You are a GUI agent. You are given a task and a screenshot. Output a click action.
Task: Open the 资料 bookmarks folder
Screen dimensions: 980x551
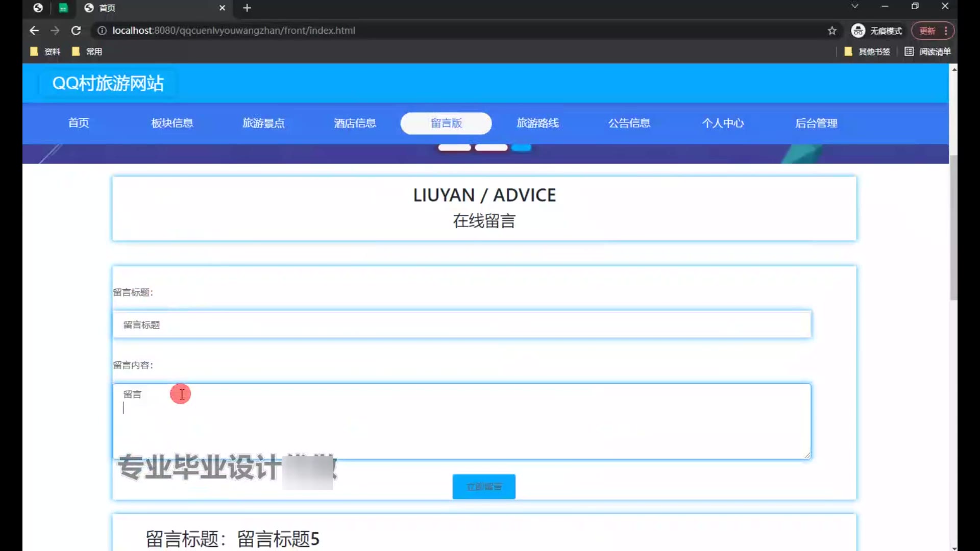[45, 52]
